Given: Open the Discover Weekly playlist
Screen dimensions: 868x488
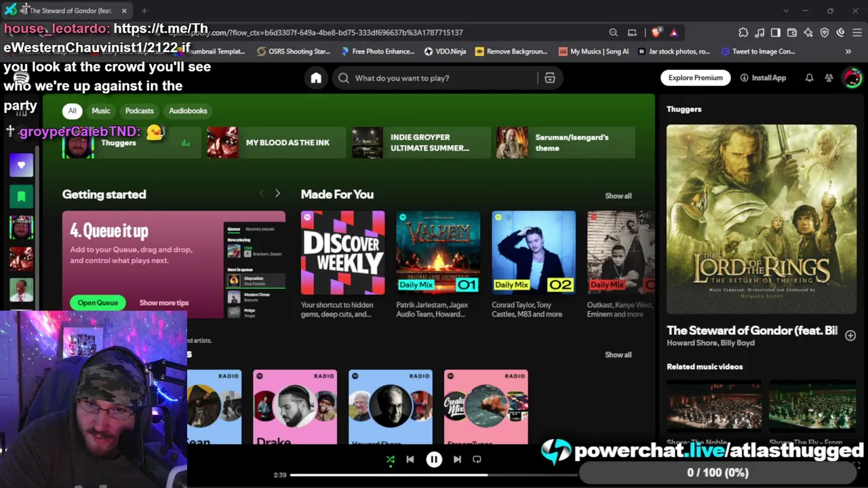Looking at the screenshot, I should point(343,253).
